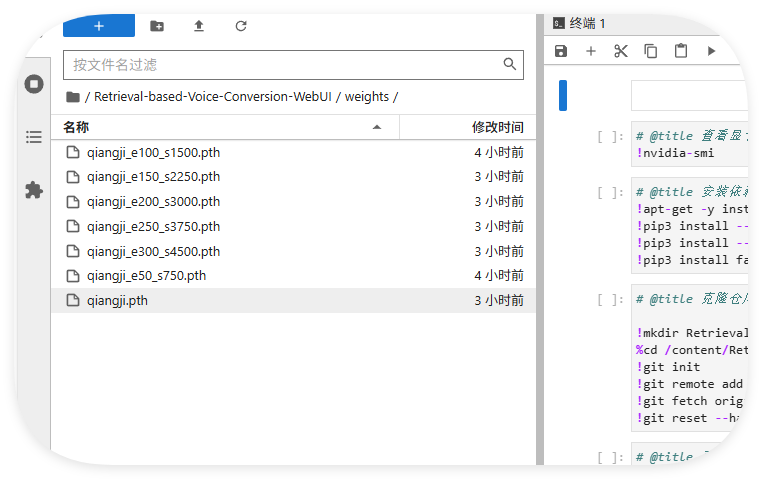Open running terminals and kernels sidebar
The width and height of the screenshot is (762, 479).
click(x=34, y=84)
